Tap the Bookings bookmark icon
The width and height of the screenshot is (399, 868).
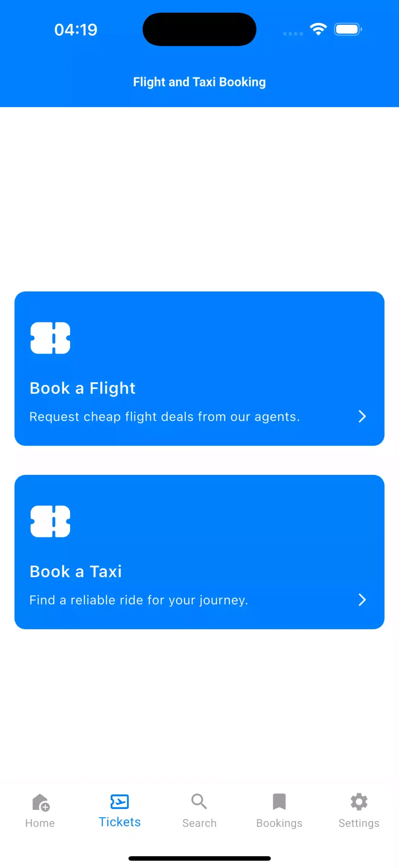click(279, 802)
